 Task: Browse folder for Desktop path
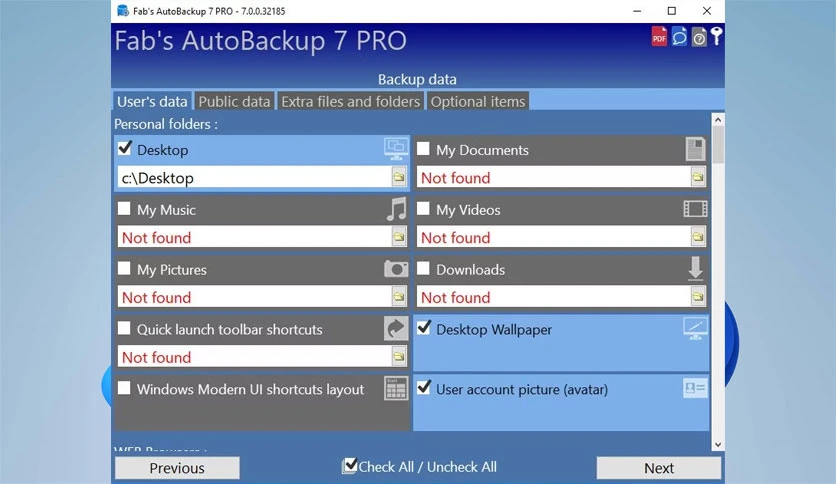[x=399, y=177]
